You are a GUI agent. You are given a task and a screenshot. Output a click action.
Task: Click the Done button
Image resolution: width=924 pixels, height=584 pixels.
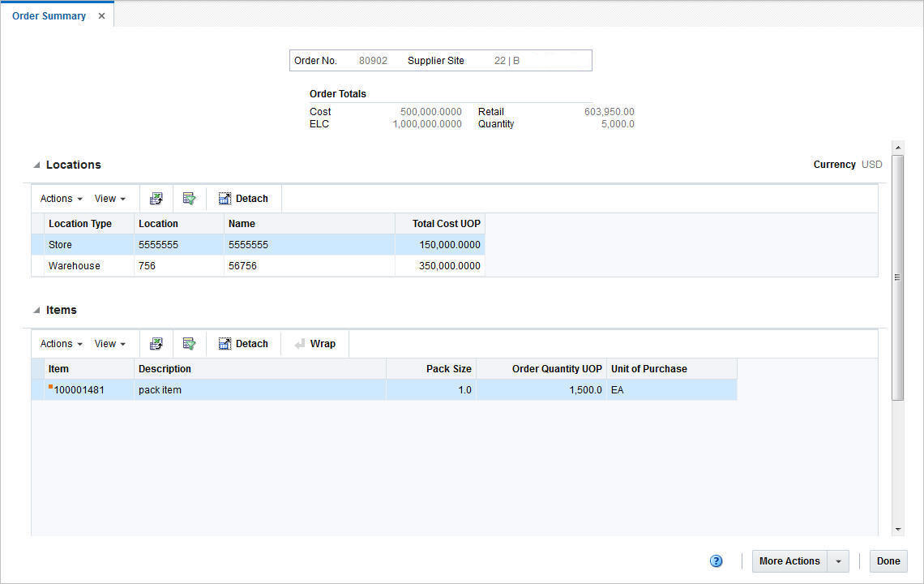point(888,560)
